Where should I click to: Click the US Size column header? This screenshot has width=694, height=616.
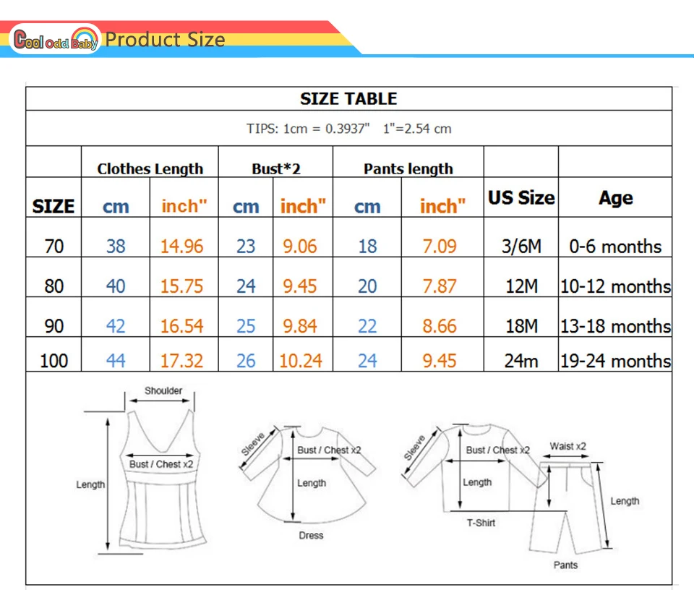[521, 197]
